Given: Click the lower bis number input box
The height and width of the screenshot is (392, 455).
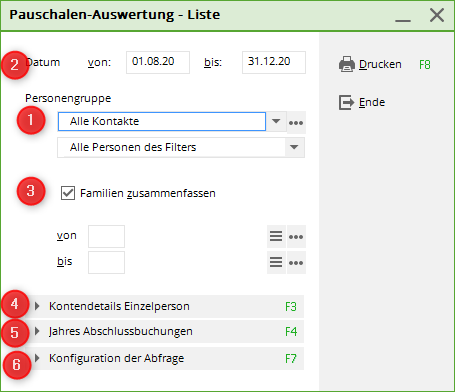Looking at the screenshot, I should 106,262.
